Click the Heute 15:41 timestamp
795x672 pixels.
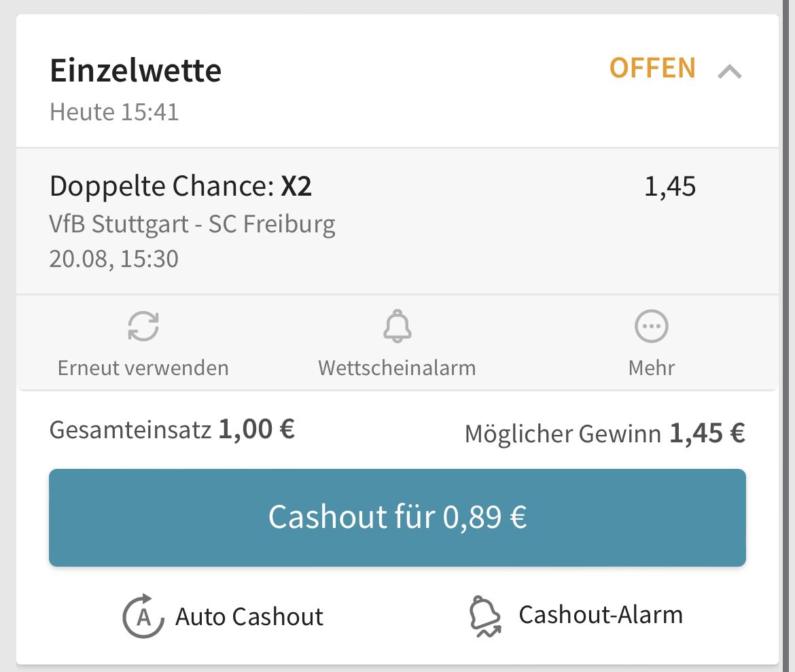click(x=114, y=112)
